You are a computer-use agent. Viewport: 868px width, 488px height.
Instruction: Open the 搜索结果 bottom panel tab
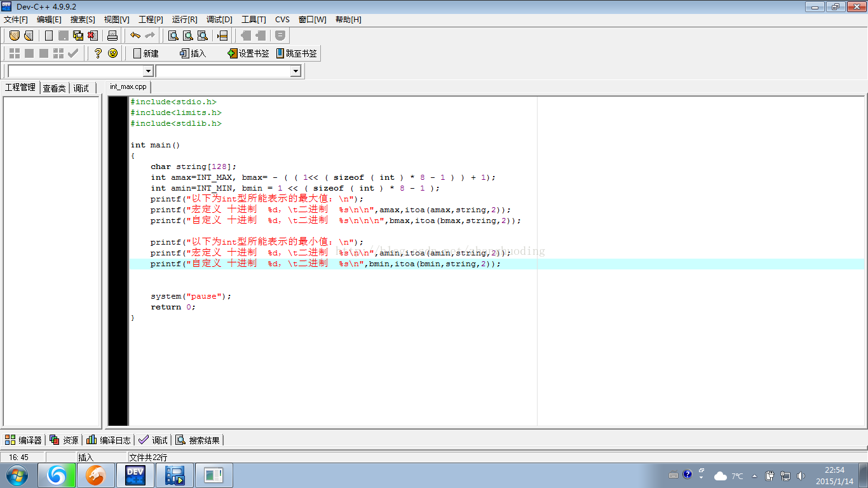pos(198,440)
